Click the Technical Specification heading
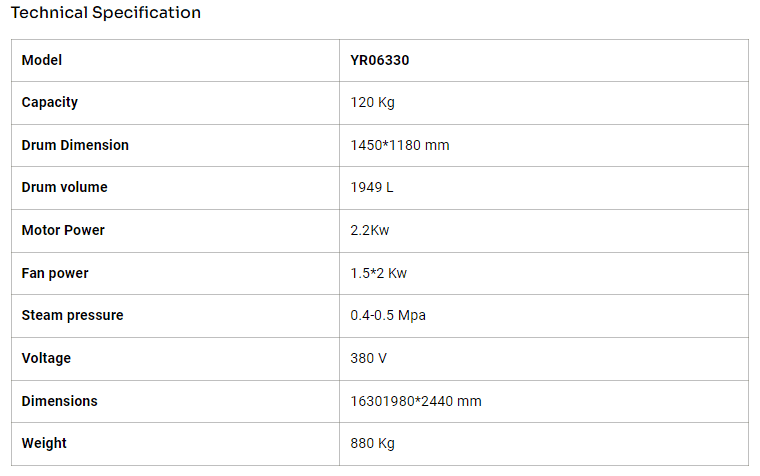The image size is (760, 476). click(x=105, y=13)
